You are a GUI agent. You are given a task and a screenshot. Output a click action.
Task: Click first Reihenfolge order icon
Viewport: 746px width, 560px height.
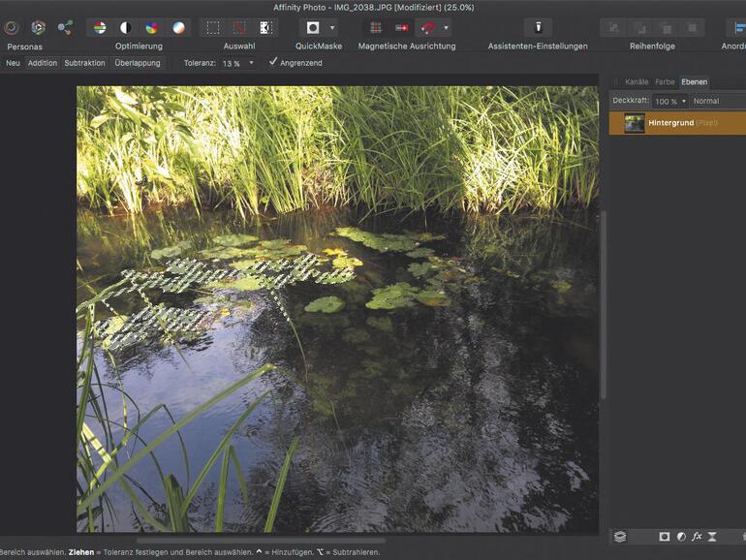tap(613, 27)
